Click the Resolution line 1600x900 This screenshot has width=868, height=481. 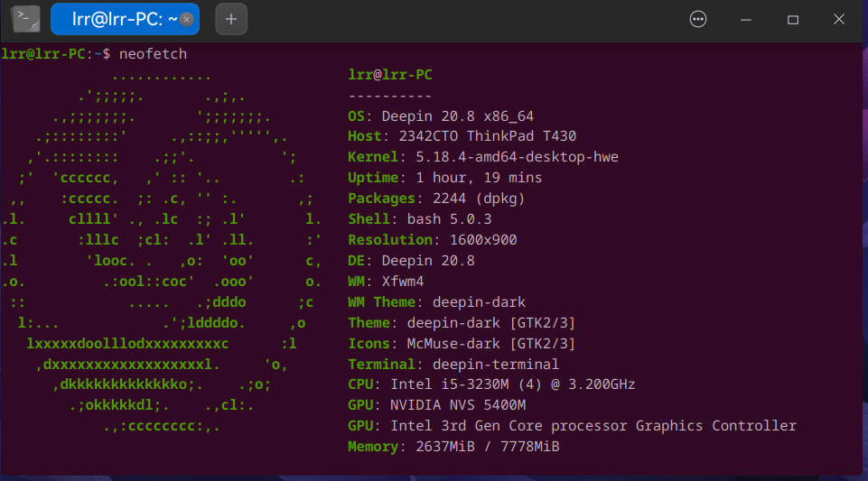click(433, 240)
